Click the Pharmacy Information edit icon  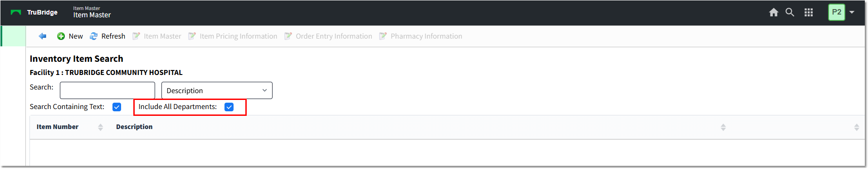[x=383, y=36]
